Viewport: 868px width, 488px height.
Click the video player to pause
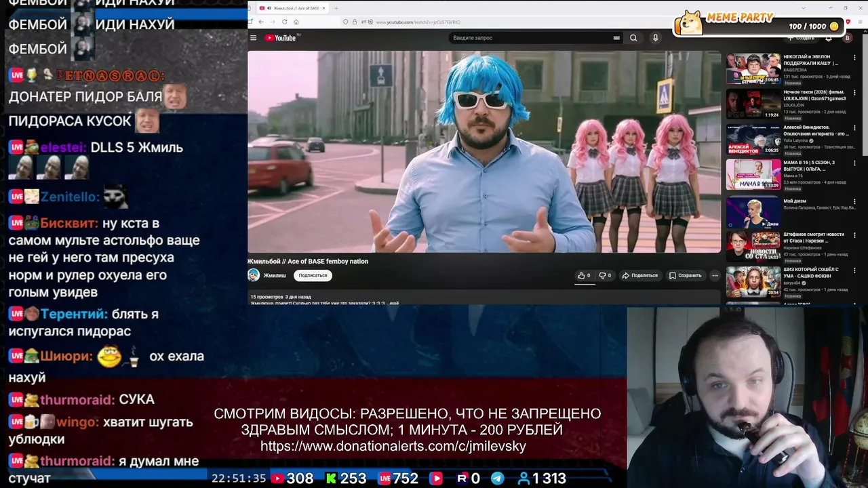[484, 152]
